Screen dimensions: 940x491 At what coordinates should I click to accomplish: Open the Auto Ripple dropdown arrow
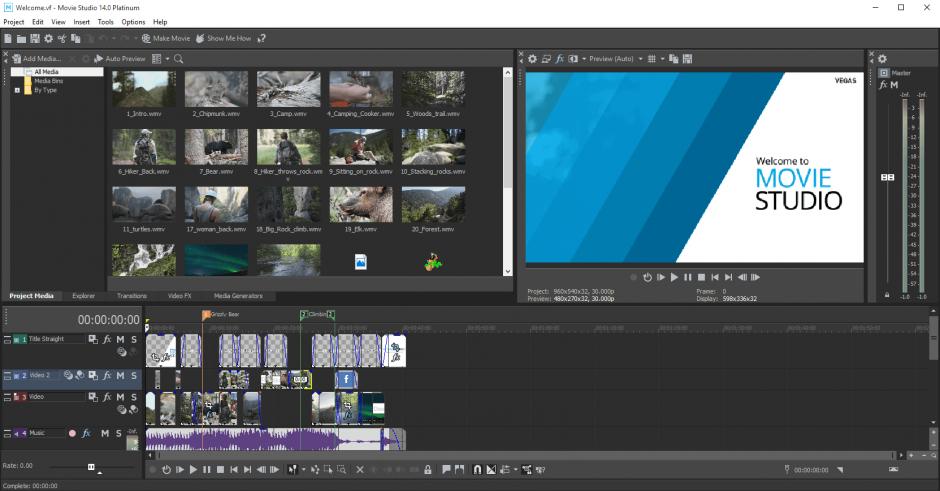tap(515, 470)
